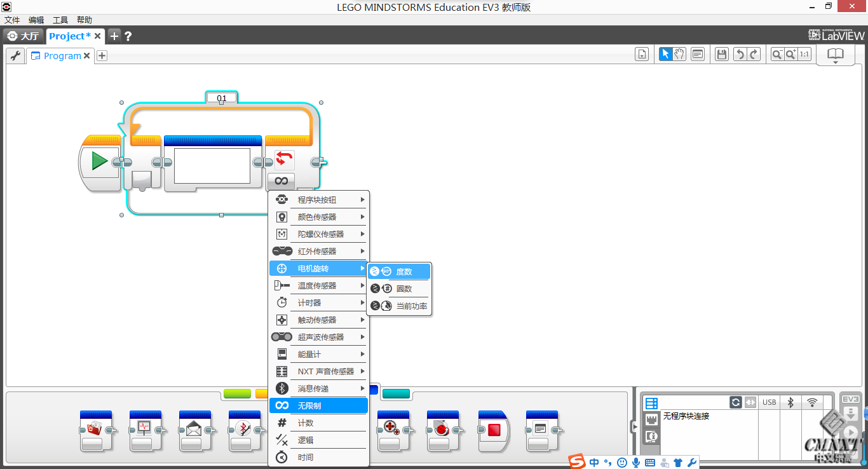The height and width of the screenshot is (469, 868).
Task: Expand the 程序块按钮 submenu
Action: pos(319,200)
